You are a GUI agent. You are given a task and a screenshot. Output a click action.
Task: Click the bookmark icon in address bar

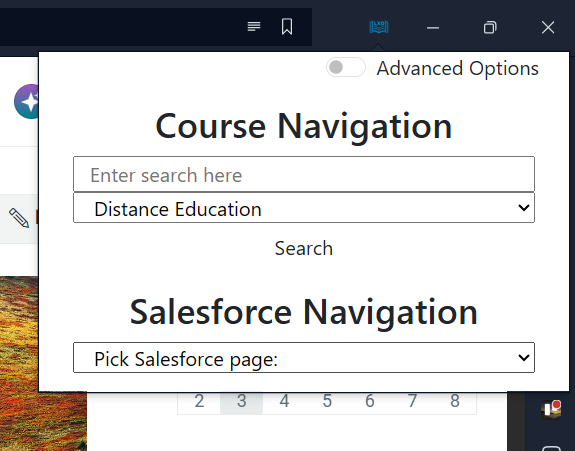(287, 27)
